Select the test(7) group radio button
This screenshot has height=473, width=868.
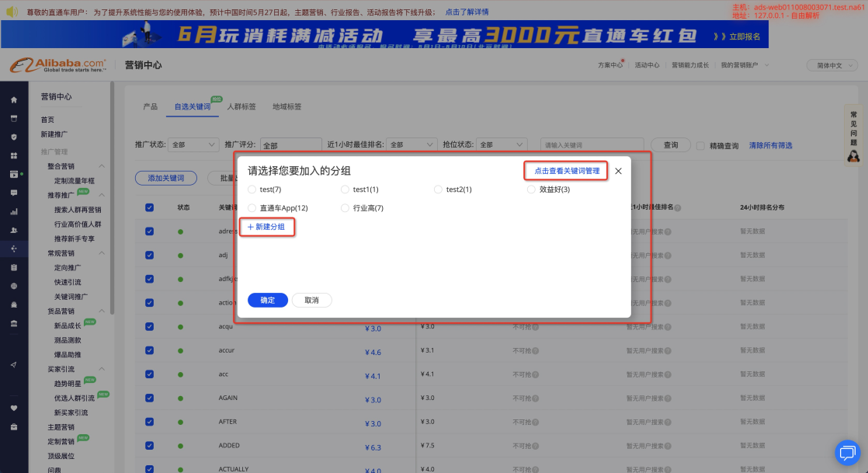(252, 190)
